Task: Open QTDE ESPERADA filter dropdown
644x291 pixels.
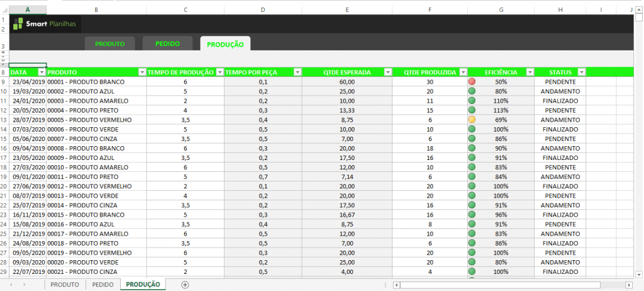Action: click(387, 72)
